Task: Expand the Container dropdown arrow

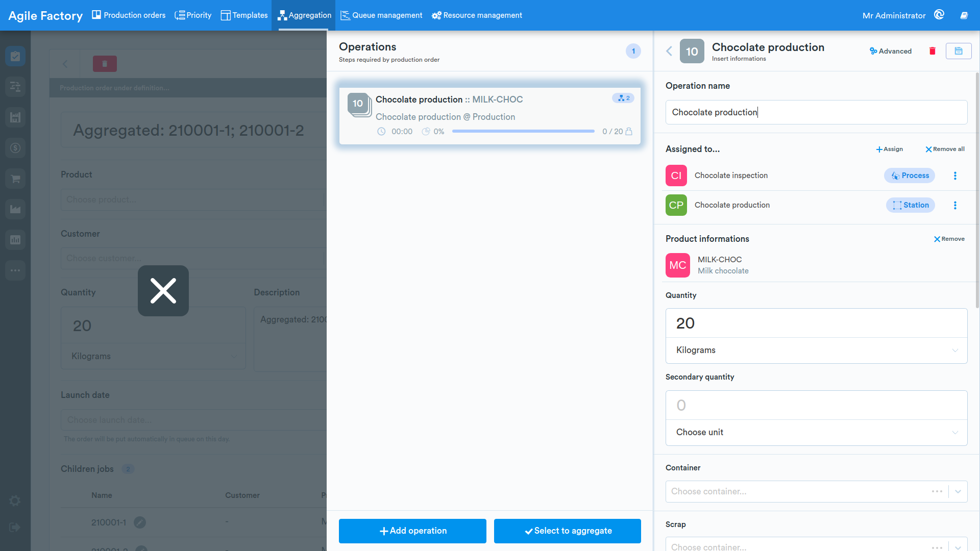Action: (958, 492)
